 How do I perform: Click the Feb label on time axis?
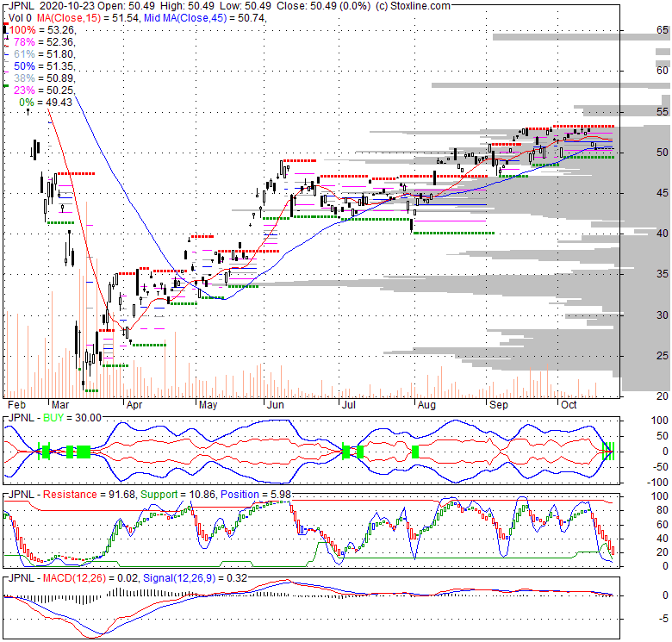[16, 405]
